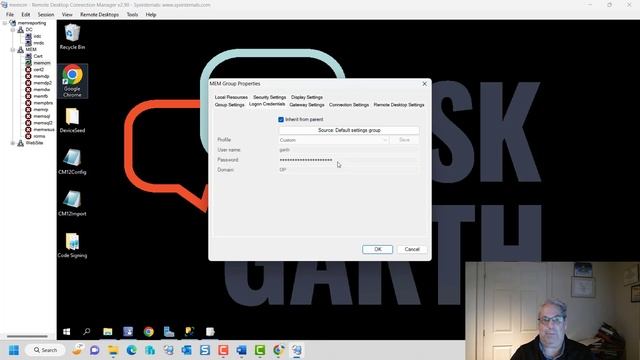
Task: Click the Windows 11 Start button
Action: [x=14, y=350]
